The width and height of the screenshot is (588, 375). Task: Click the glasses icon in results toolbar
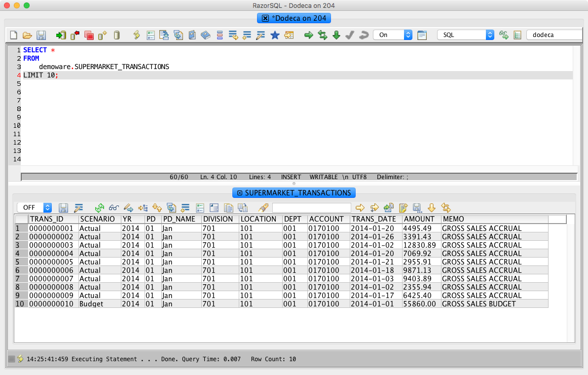click(x=113, y=208)
